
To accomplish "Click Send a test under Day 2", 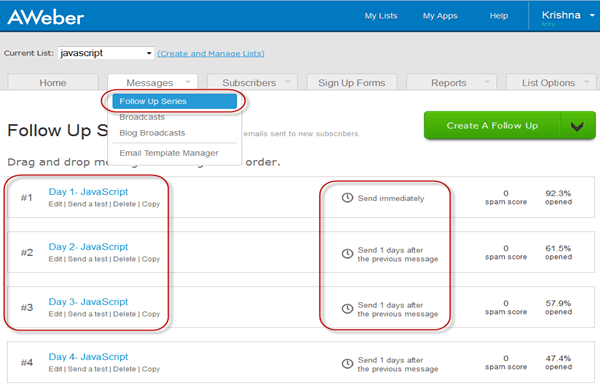I will (x=88, y=259).
